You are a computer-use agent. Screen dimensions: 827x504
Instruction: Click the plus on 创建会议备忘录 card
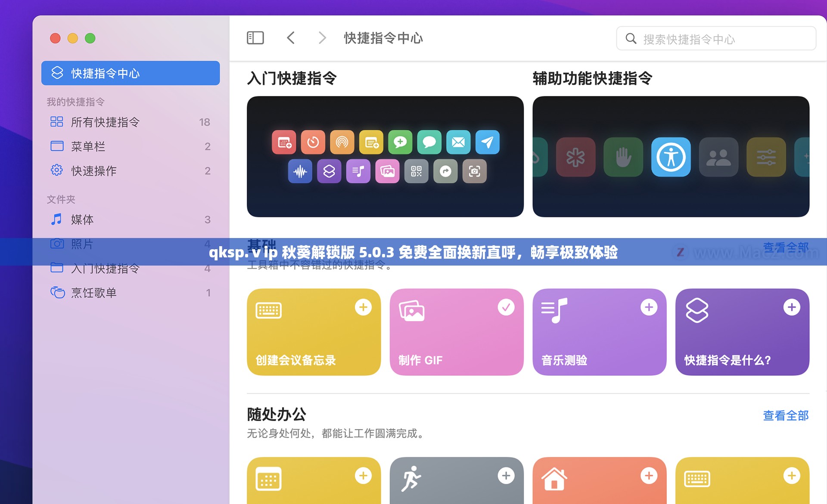pos(363,307)
